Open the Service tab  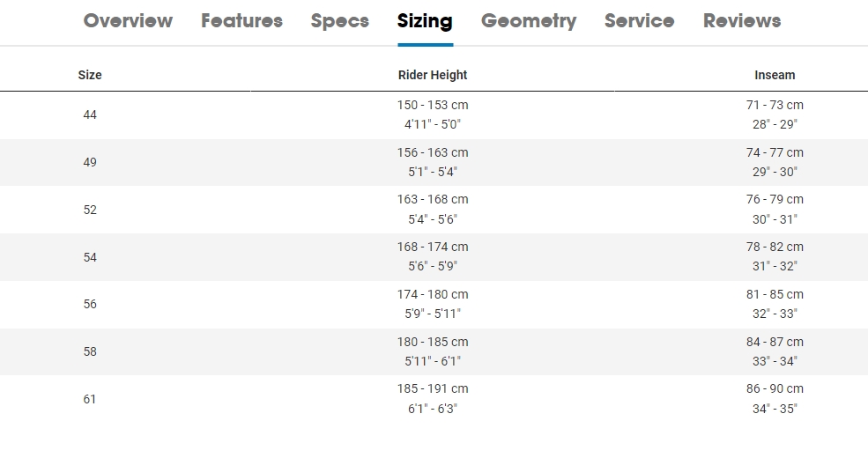(x=639, y=21)
